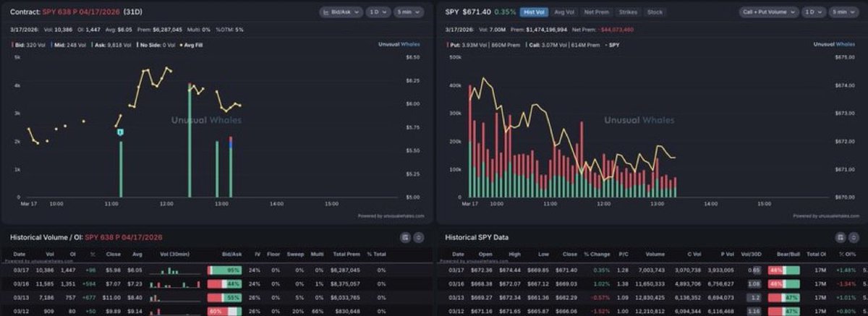
Task: Click 'Powered by unusualwhales.com' under contract chart
Action: click(393, 215)
